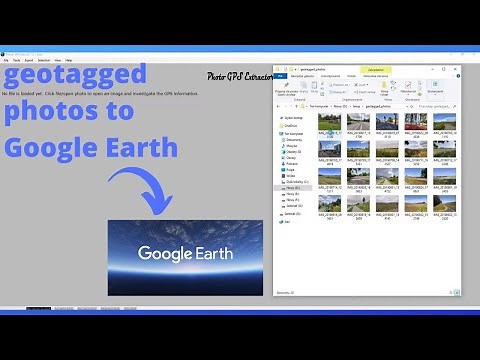Open Sieć network in navigation pane
Image resolution: width=480 pixels, height=360 pixels.
point(285,222)
